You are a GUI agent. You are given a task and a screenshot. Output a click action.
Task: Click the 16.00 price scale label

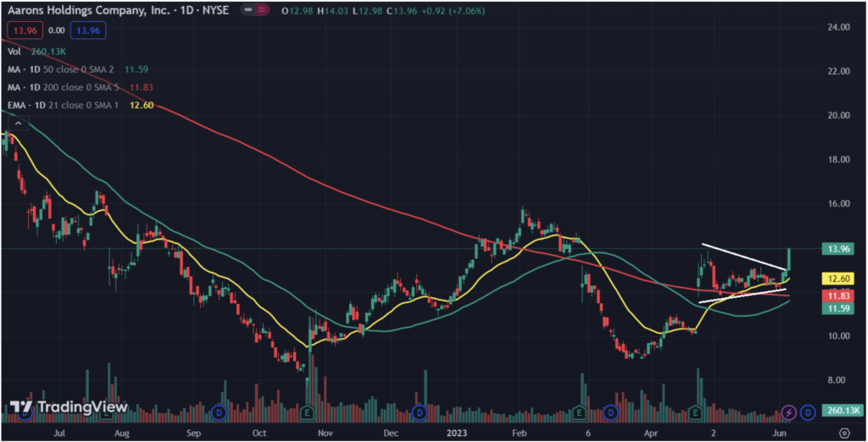tap(838, 203)
